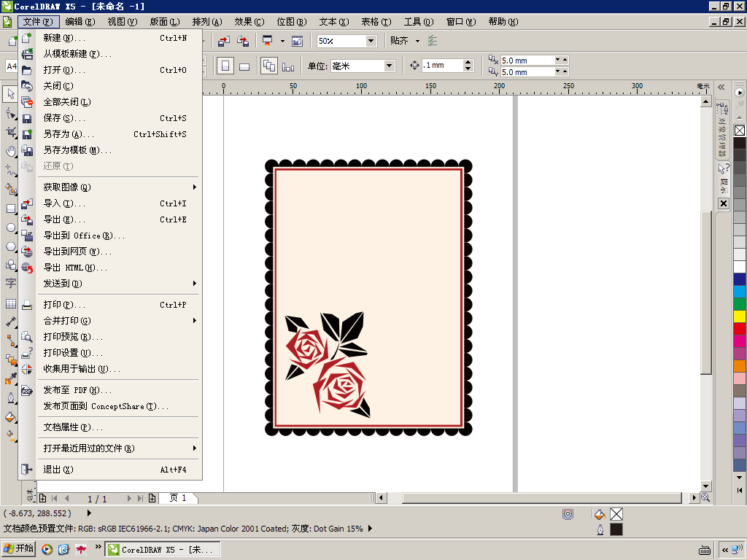Open application launcher dropdown arrow
Viewport: 747px width, 560px height.
[282, 41]
